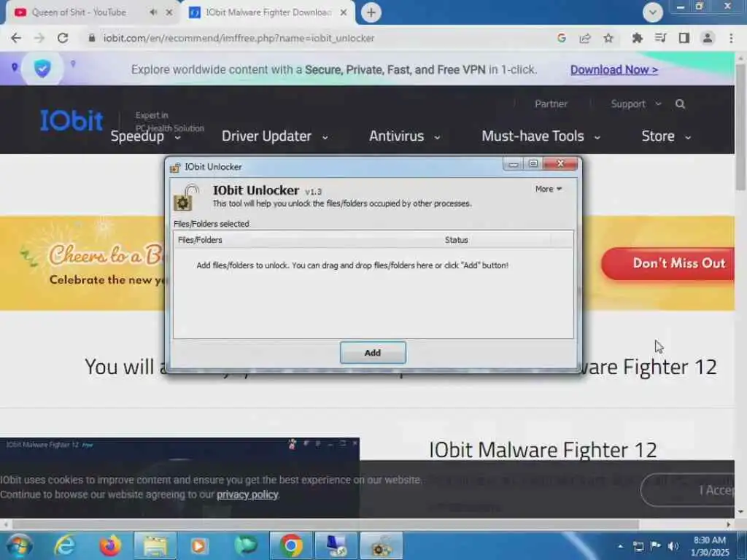Close the IObit Malware Fighter tab
Image resolution: width=747 pixels, height=560 pixels.
pos(344,12)
